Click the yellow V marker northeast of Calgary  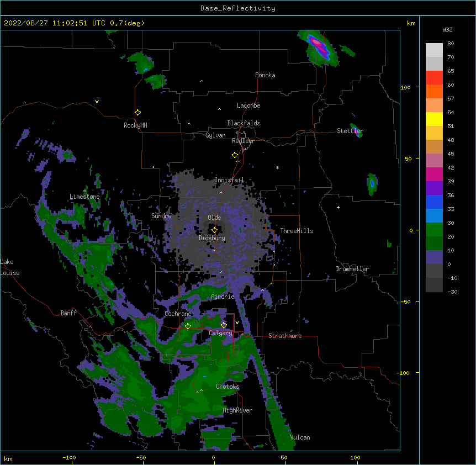tap(237, 323)
